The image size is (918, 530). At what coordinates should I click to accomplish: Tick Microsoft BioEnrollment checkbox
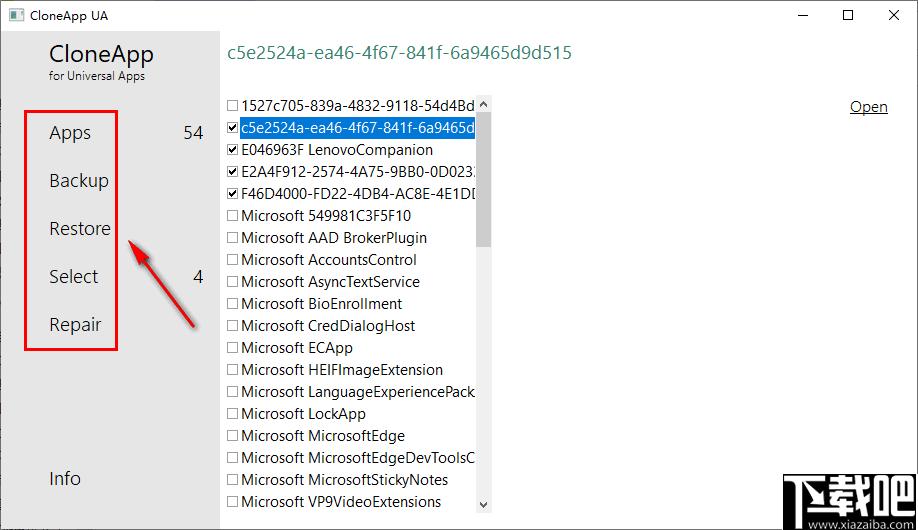click(232, 304)
